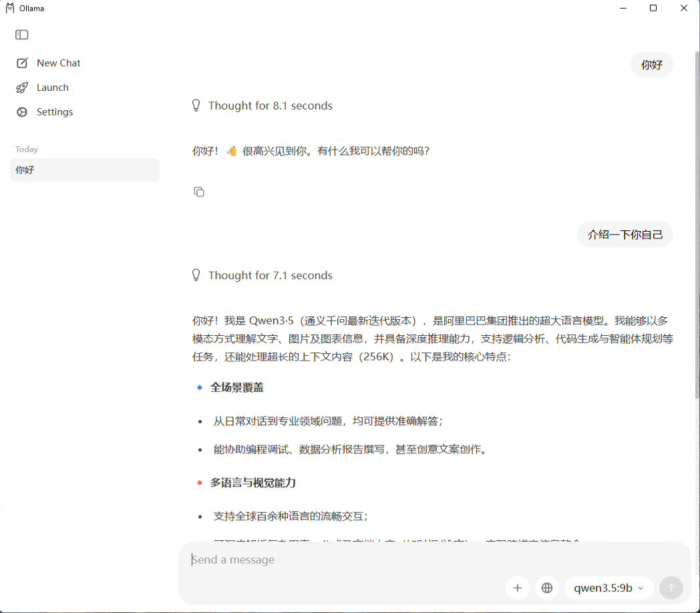Viewport: 700px width, 613px height.
Task: Click the bullet starting 能协助编程调试
Action: [x=349, y=449]
